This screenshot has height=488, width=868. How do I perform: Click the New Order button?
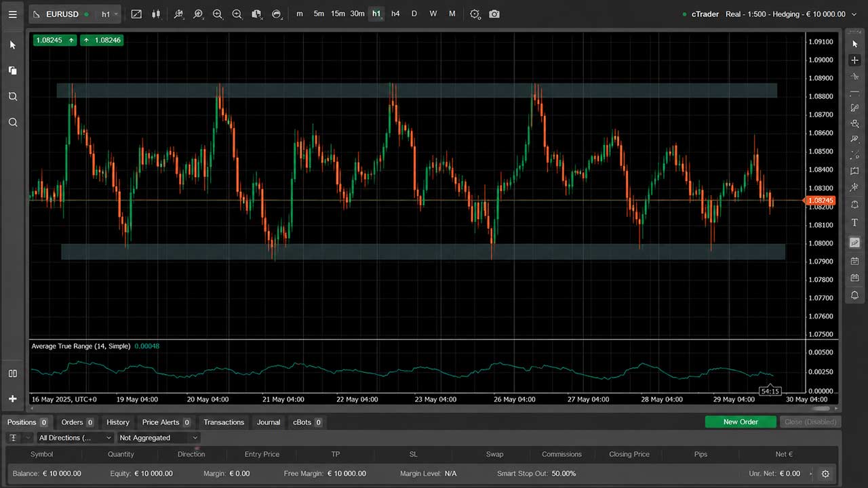click(x=741, y=422)
